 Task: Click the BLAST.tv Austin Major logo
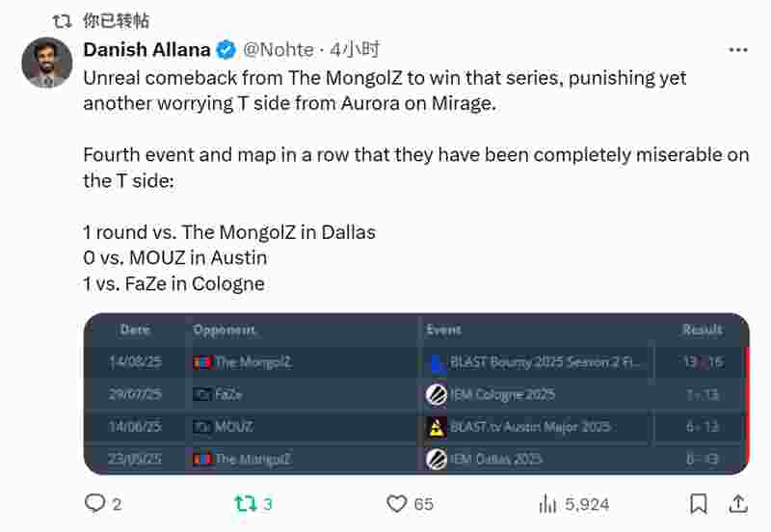tap(436, 427)
